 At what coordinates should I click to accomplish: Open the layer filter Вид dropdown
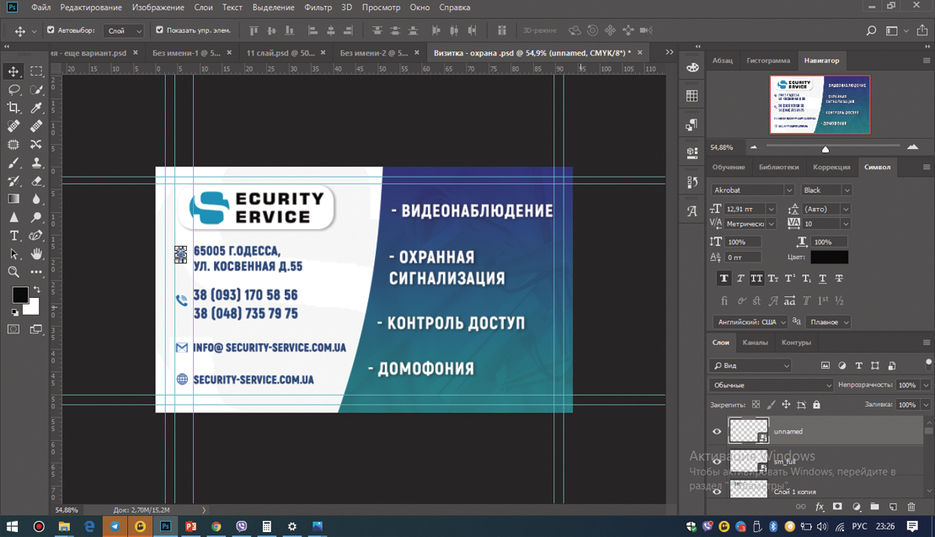[x=750, y=365]
